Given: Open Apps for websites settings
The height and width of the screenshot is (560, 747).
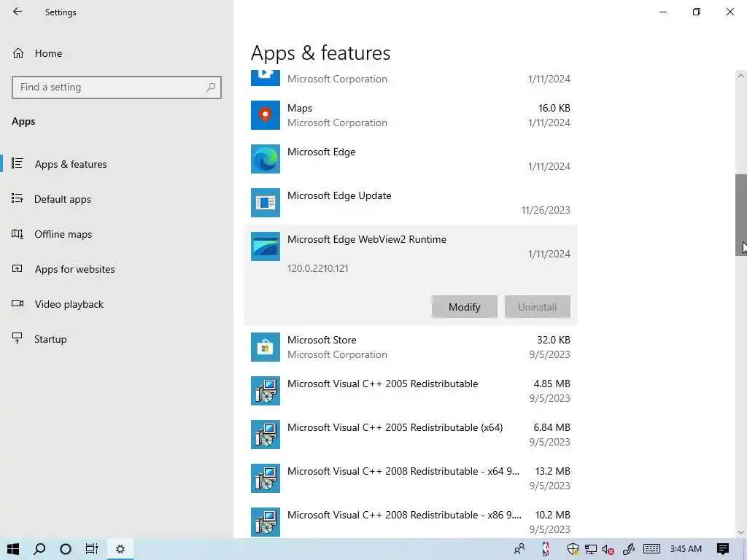Looking at the screenshot, I should tap(74, 269).
